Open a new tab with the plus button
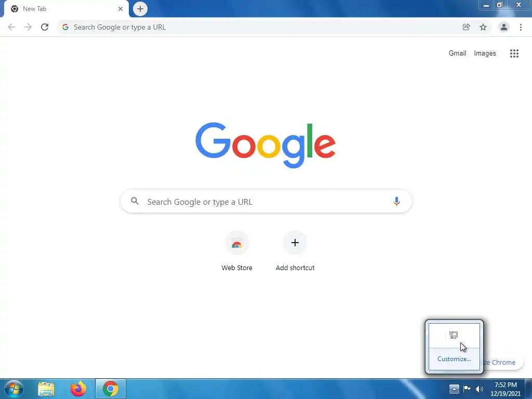Viewport: 532px width, 399px height. point(140,9)
